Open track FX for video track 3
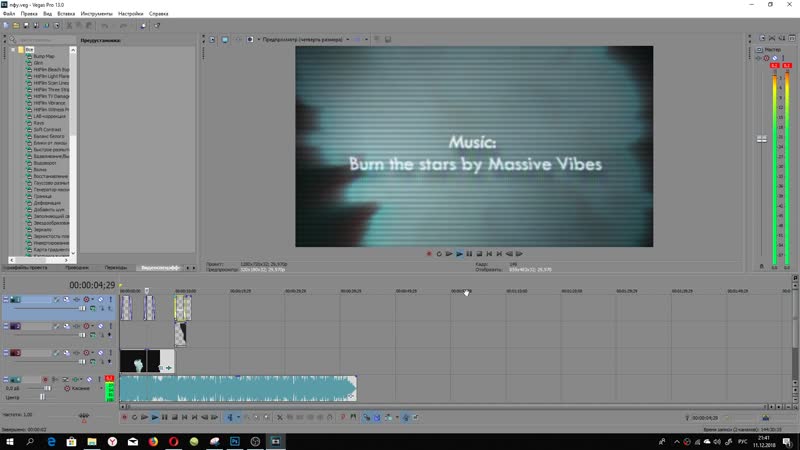 click(77, 353)
